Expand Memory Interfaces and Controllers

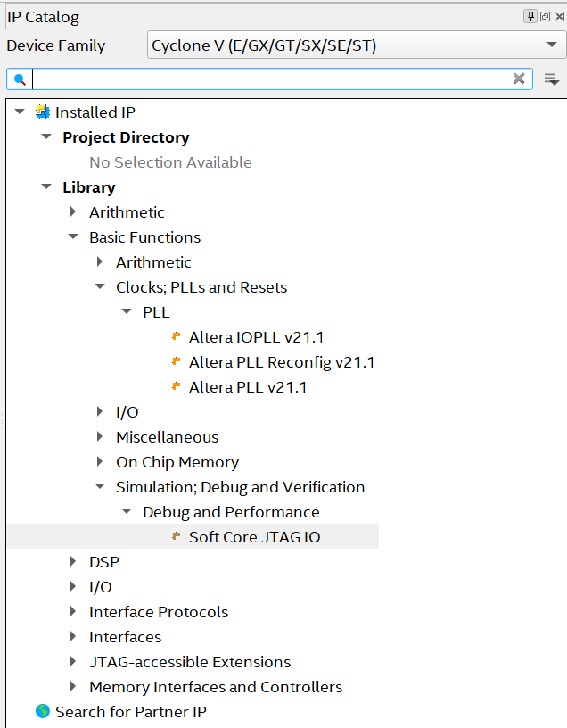tap(73, 686)
